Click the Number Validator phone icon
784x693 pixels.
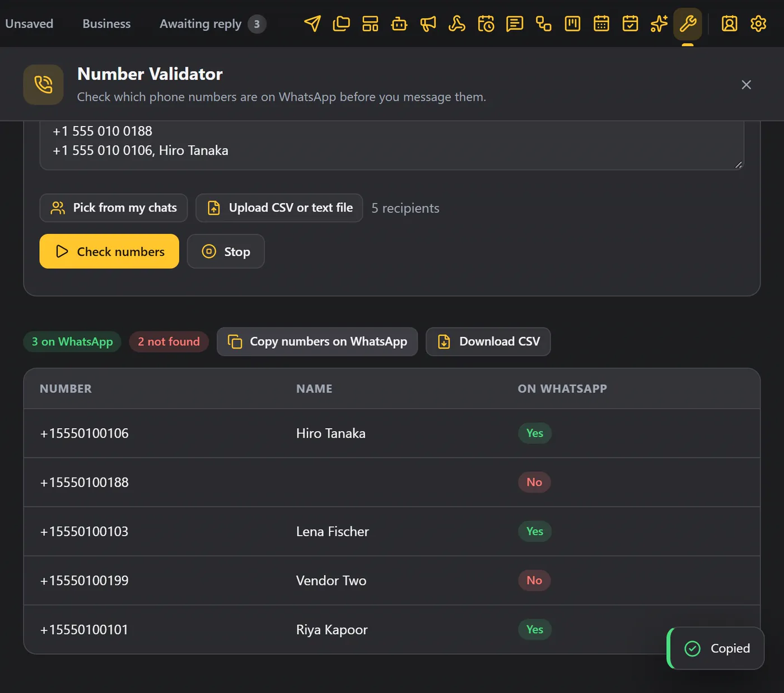pyautogui.click(x=43, y=85)
